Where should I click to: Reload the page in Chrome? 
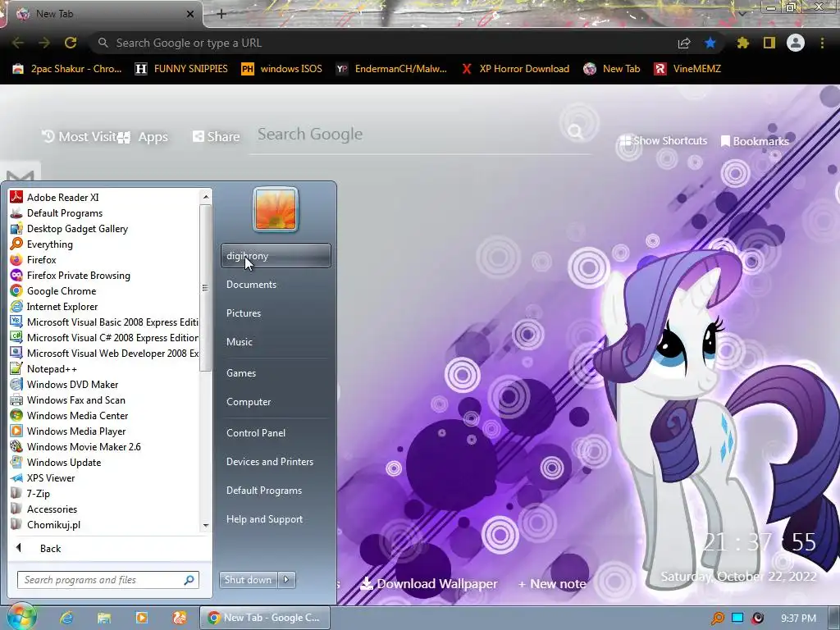tap(71, 43)
